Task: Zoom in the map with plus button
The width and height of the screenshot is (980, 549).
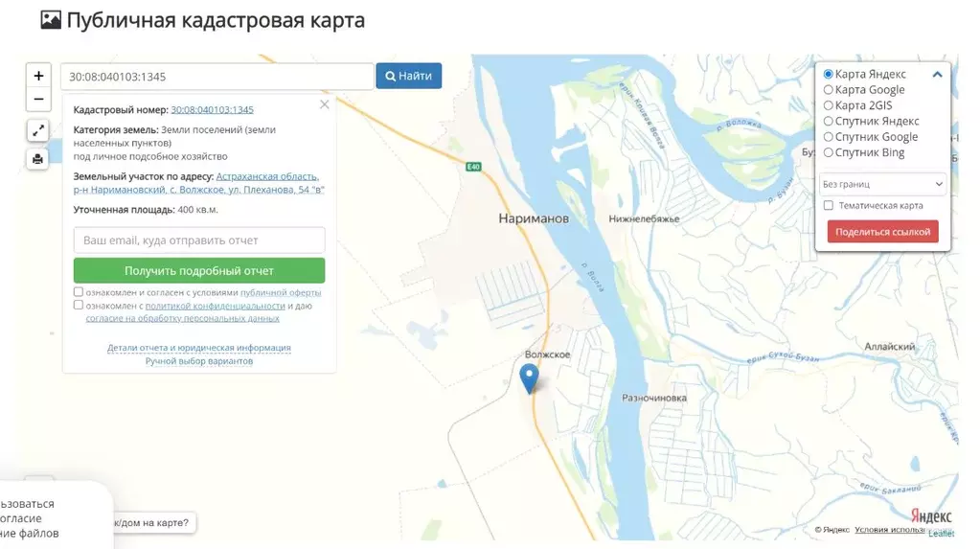Action: point(38,76)
